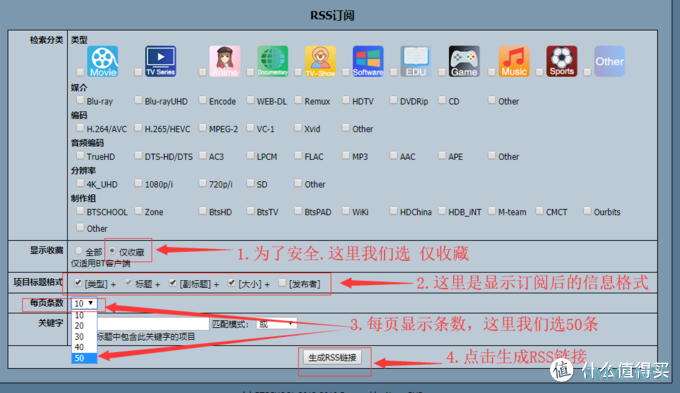
Task: Check the [发布者] title format box
Action: coord(282,283)
